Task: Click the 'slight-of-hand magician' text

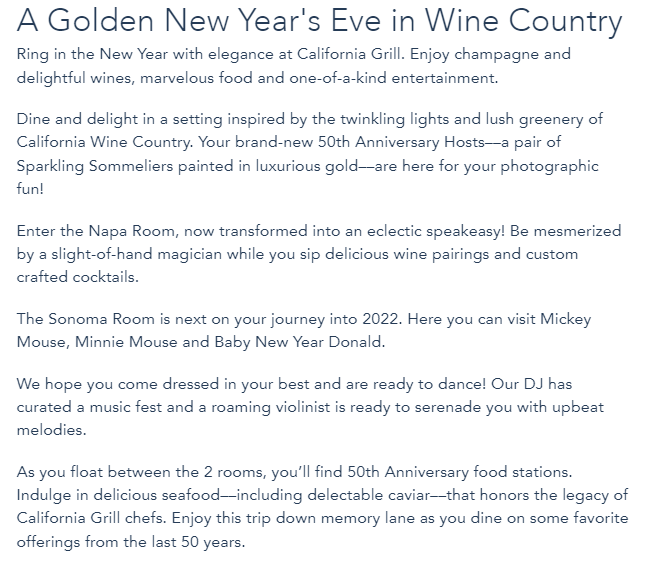Action: click(x=136, y=255)
